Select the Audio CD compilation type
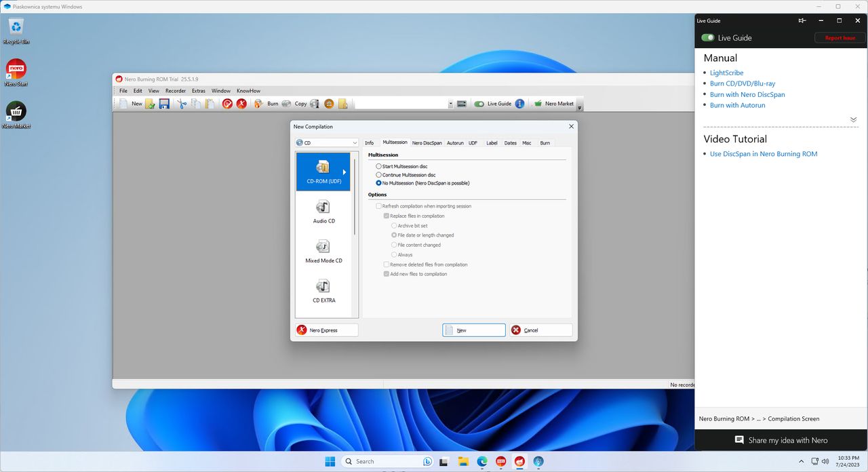This screenshot has width=868, height=472. 323,211
